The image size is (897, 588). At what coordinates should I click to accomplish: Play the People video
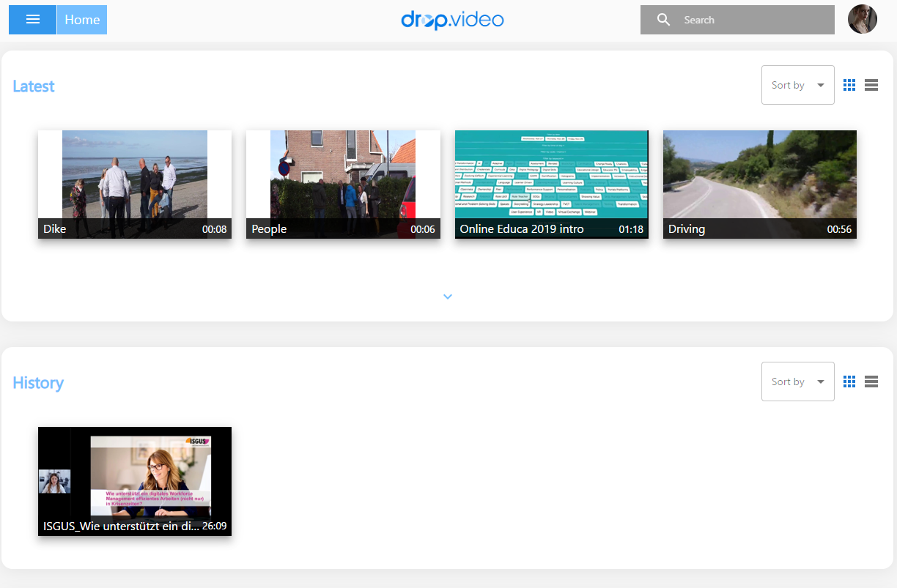pyautogui.click(x=343, y=183)
